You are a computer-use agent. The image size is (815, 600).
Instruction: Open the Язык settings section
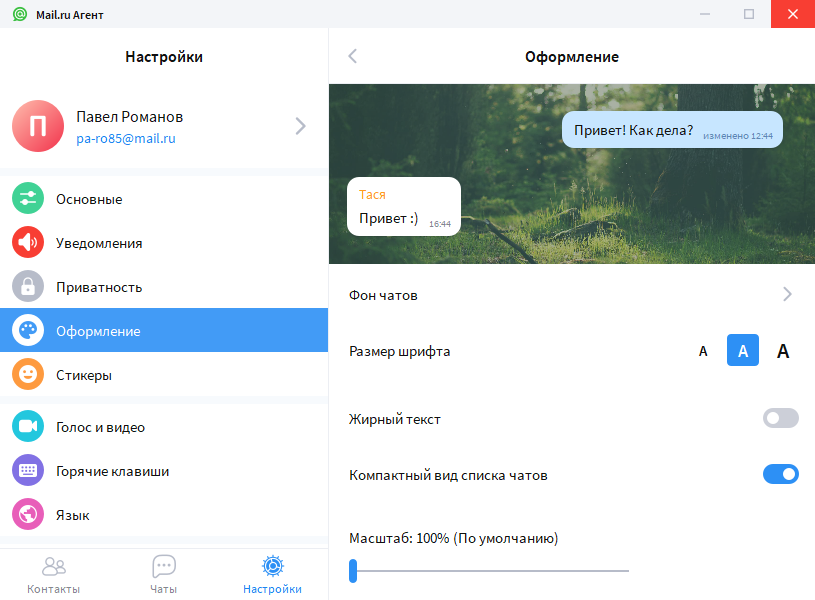(x=164, y=514)
